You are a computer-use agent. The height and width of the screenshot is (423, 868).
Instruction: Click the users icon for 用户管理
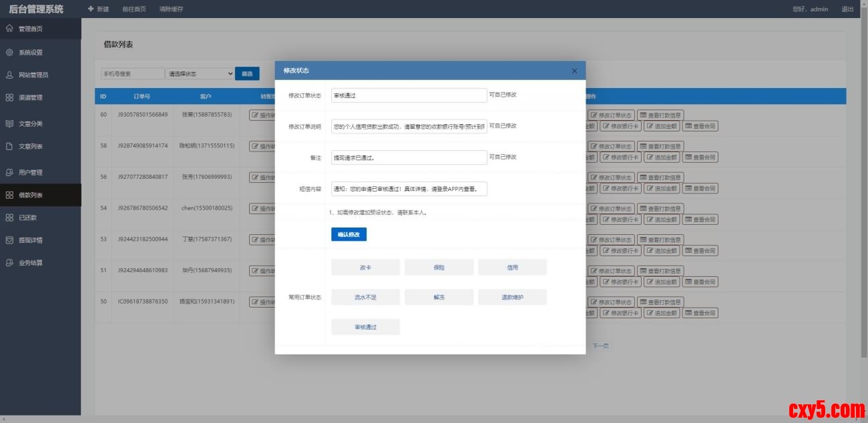coord(9,172)
